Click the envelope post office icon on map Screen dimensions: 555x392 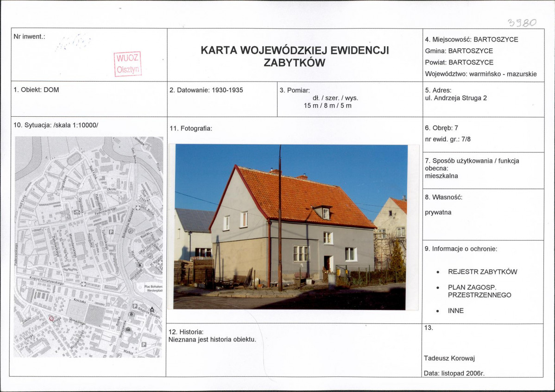77,213
